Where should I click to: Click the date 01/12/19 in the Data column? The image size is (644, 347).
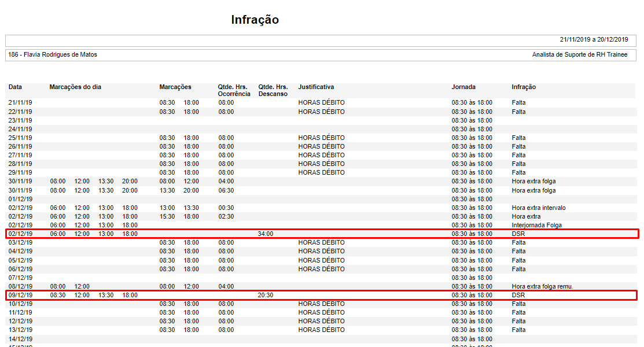20,199
